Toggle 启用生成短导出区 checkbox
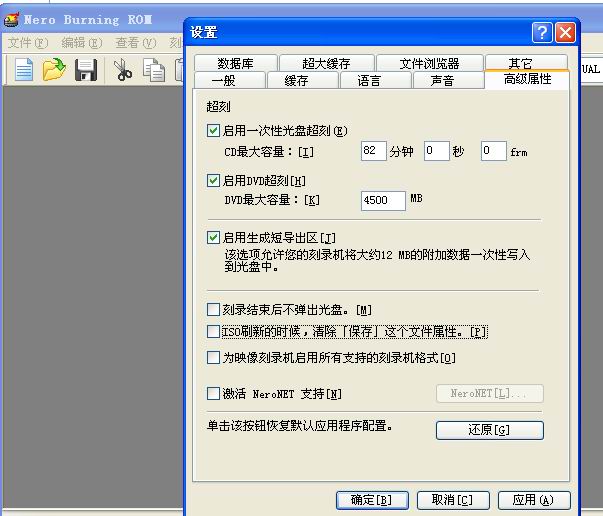Image resolution: width=603 pixels, height=516 pixels. pyautogui.click(x=213, y=237)
